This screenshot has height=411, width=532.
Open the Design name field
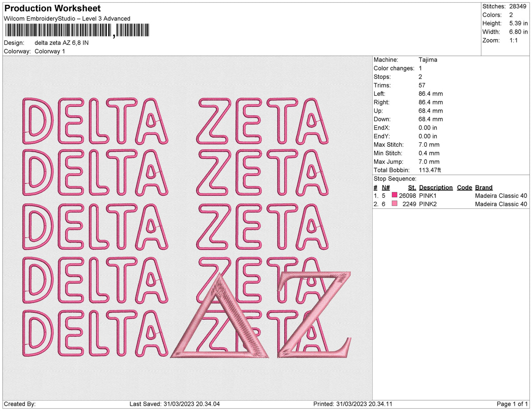click(x=62, y=43)
